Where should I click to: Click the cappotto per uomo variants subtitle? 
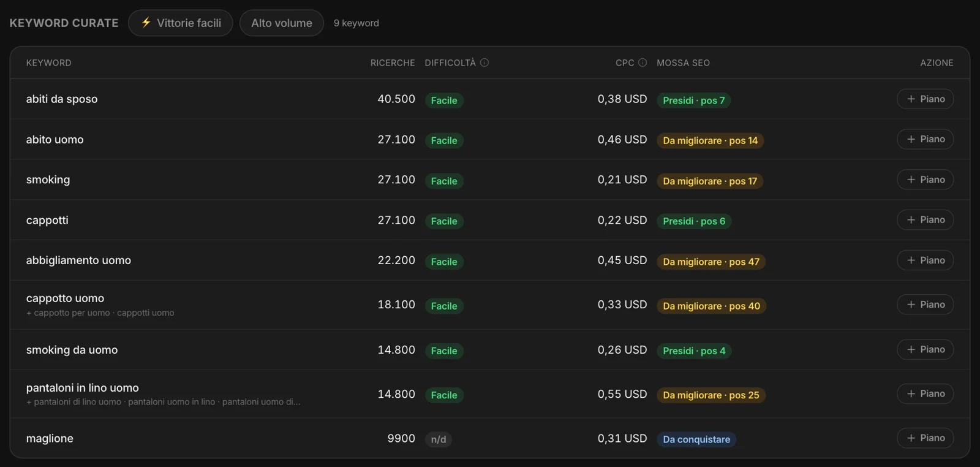(100, 313)
